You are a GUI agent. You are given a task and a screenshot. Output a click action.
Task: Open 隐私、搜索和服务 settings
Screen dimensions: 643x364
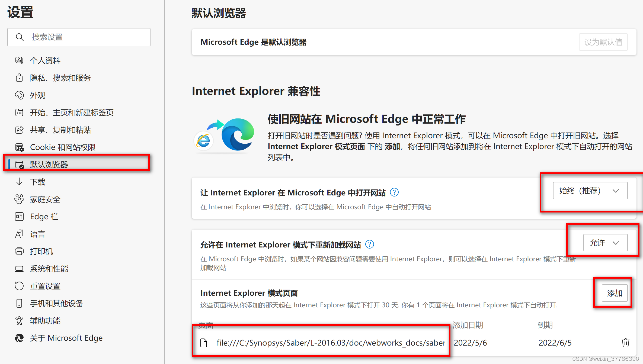(x=60, y=78)
